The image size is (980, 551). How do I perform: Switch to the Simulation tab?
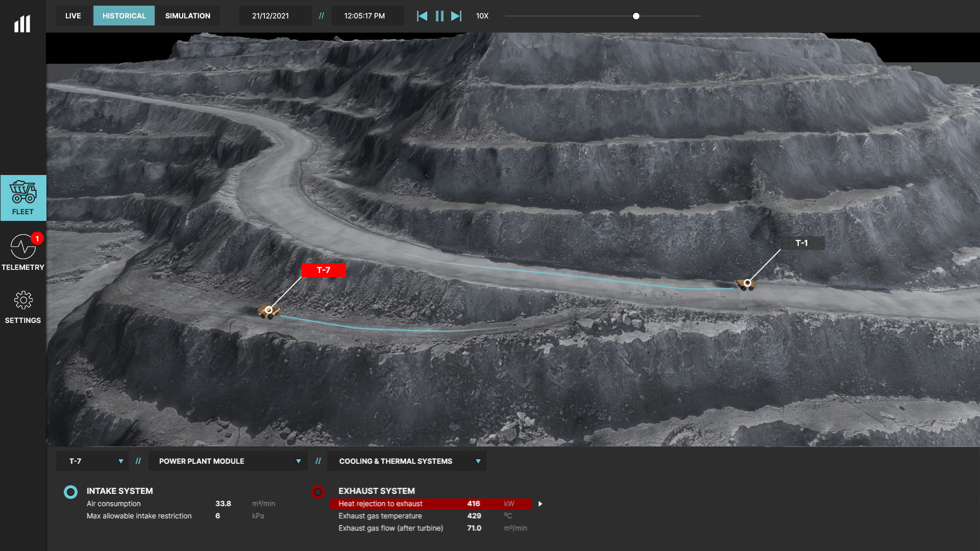click(187, 16)
